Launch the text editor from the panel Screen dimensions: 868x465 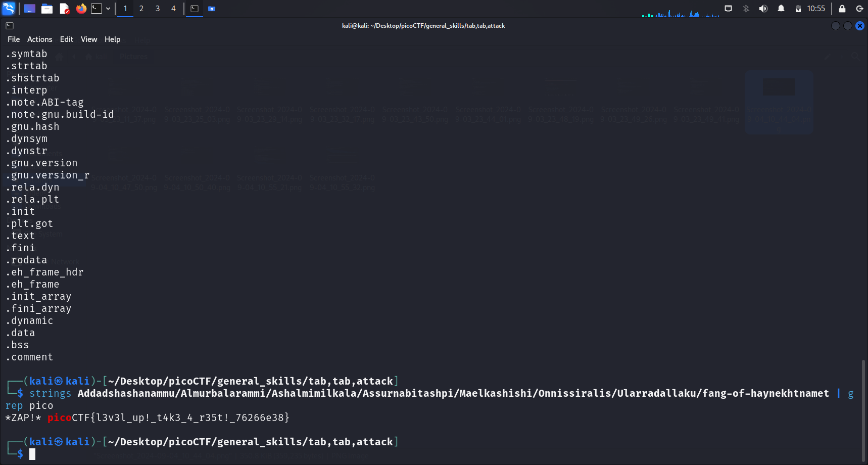[64, 9]
